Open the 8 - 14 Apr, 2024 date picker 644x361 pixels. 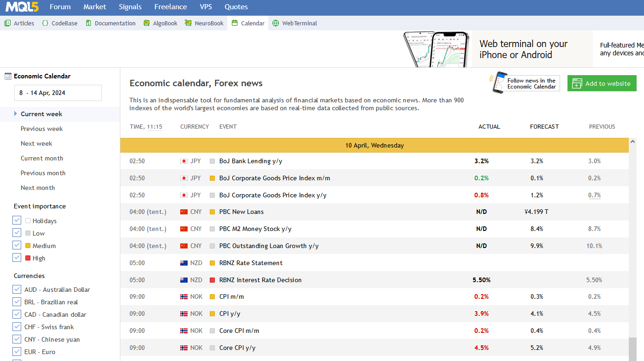58,93
